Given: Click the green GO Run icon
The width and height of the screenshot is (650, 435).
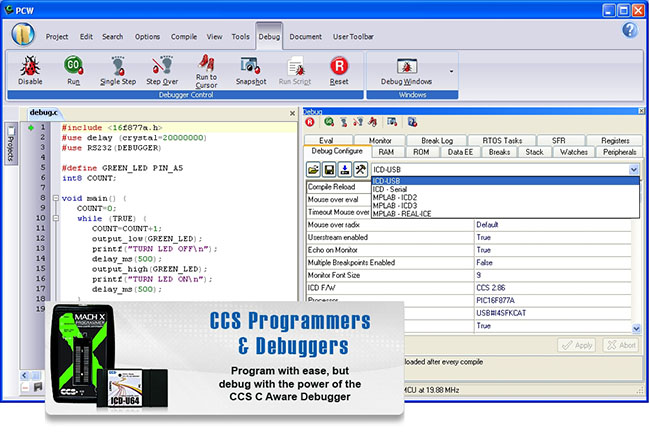Looking at the screenshot, I should pos(73,70).
